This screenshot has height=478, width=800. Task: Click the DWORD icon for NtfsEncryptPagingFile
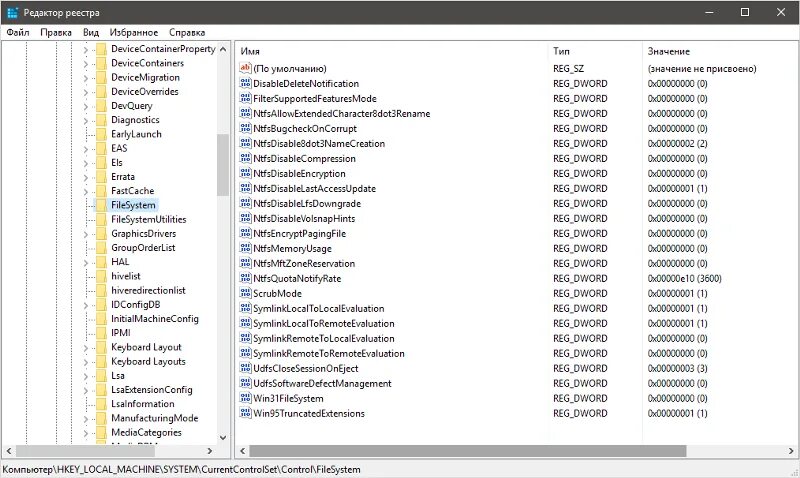(245, 233)
